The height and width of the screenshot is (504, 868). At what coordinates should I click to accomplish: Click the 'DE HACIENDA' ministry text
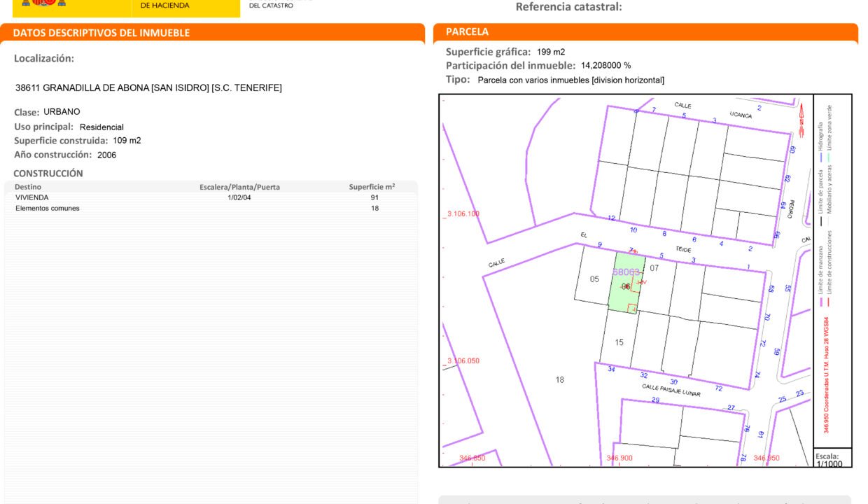(164, 6)
